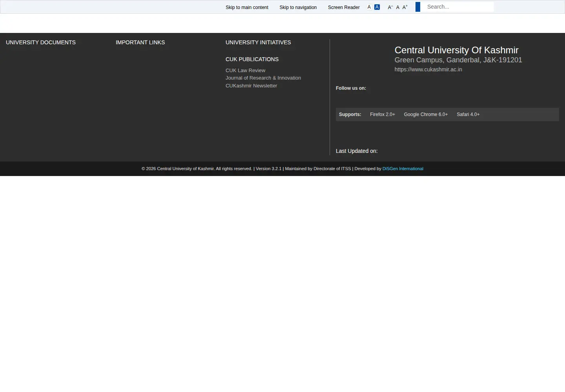Viewport: 565px width, 392px height.
Task: Open the DiSGen International developer link
Action: pyautogui.click(x=403, y=169)
